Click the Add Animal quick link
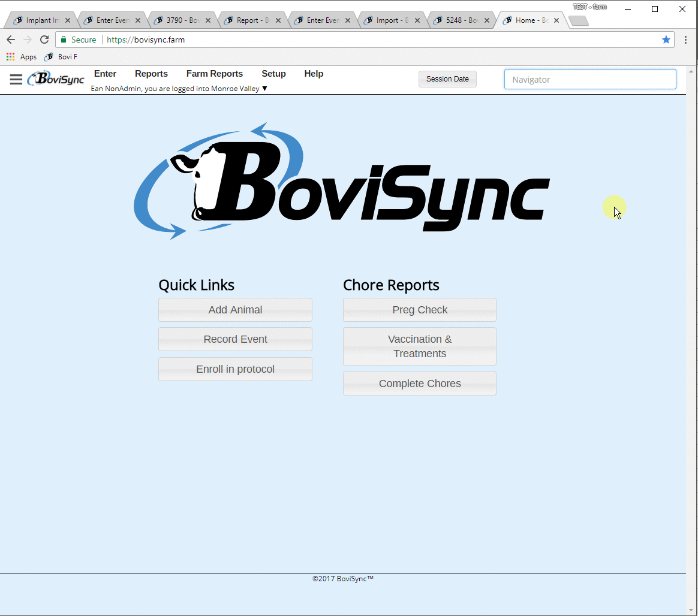Viewport: 698px width, 616px height. pos(235,310)
